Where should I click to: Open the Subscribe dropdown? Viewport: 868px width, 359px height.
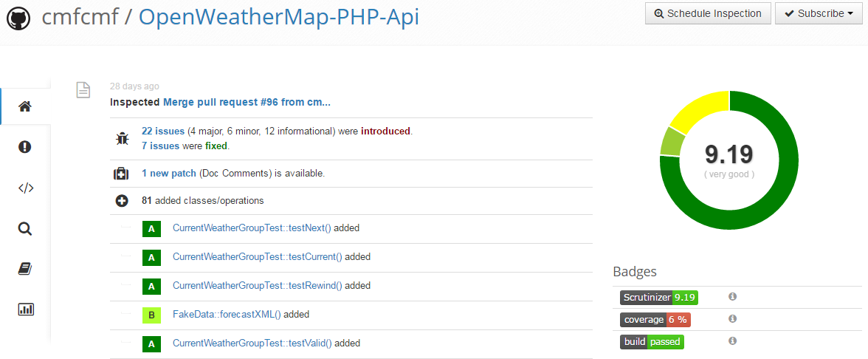click(819, 13)
